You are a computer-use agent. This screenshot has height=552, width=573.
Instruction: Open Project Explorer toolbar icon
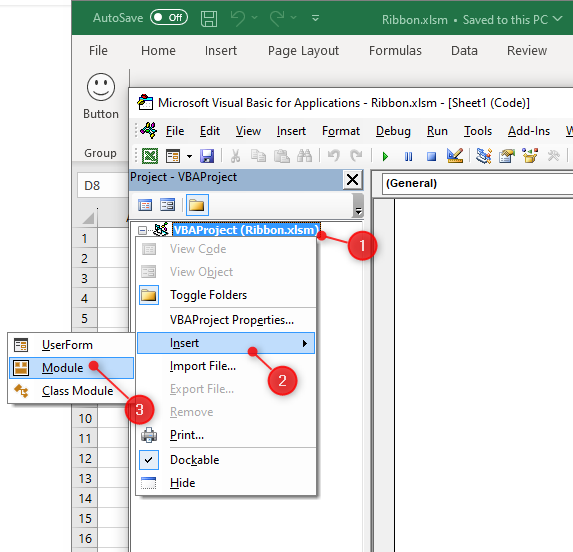click(x=483, y=156)
